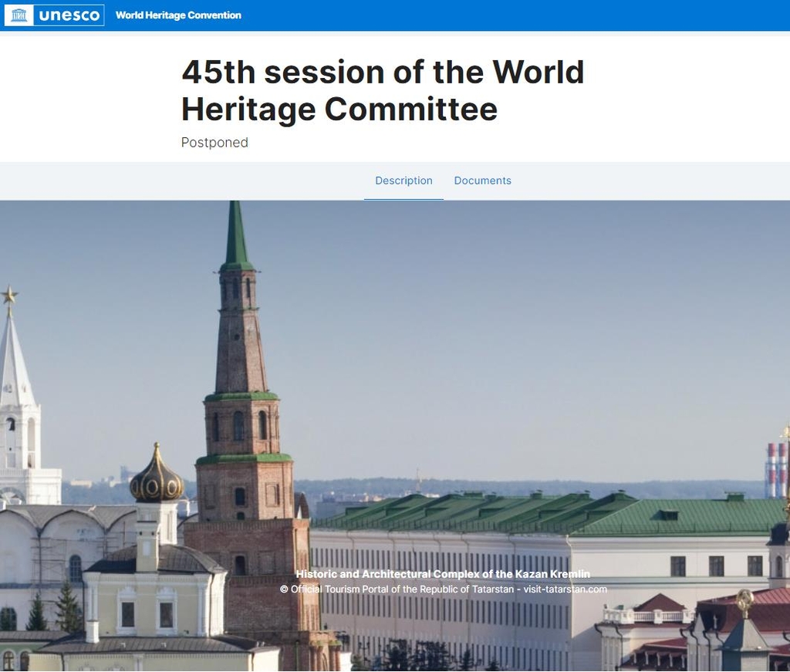The image size is (790, 672).
Task: Click the red-white striped chimneys
Action: coord(776,469)
